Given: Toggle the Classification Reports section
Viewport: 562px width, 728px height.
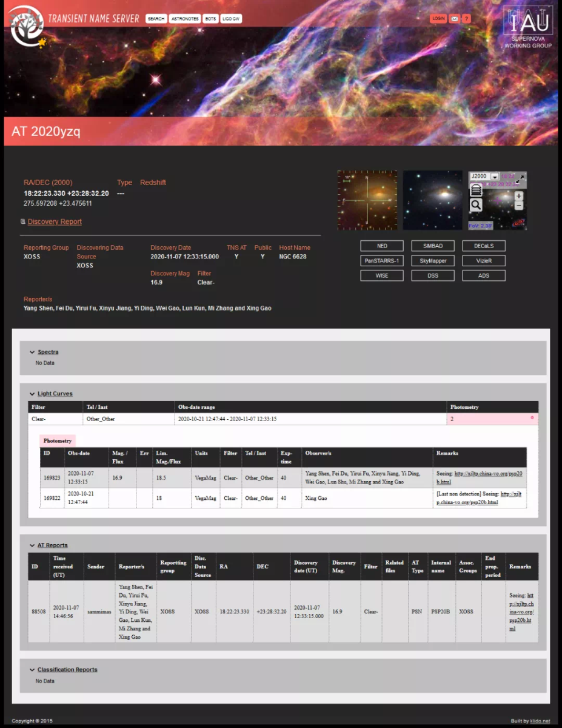Looking at the screenshot, I should click(x=67, y=670).
